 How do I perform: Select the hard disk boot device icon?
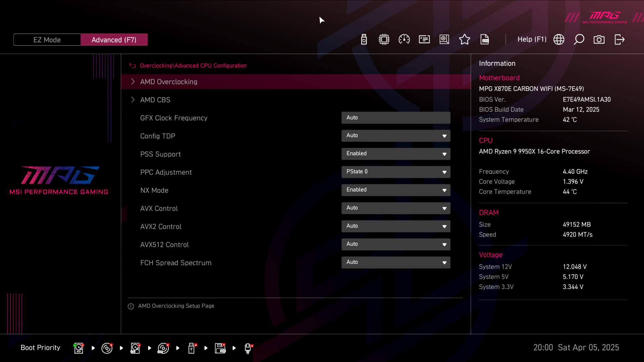(x=78, y=348)
